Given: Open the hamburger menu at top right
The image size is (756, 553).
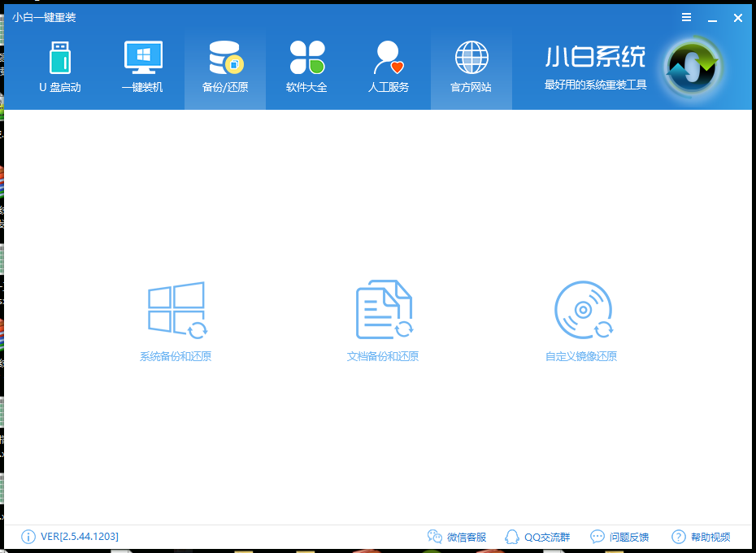Looking at the screenshot, I should 686,17.
